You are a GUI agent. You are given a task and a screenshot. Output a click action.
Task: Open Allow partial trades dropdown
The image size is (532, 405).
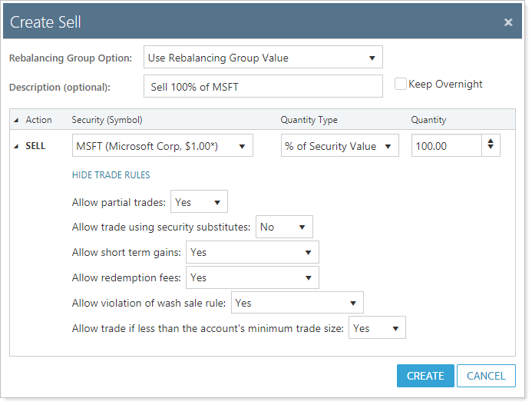[199, 202]
